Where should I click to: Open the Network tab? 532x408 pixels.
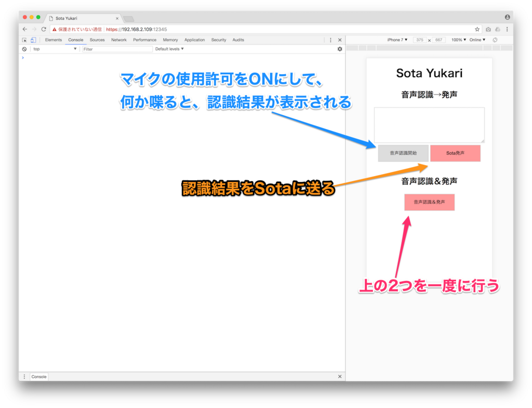(x=119, y=40)
